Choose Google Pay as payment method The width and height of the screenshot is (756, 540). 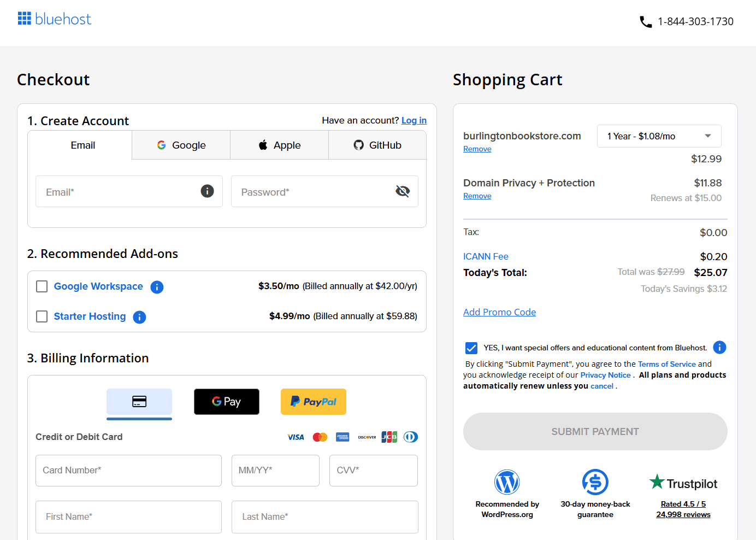[226, 401]
